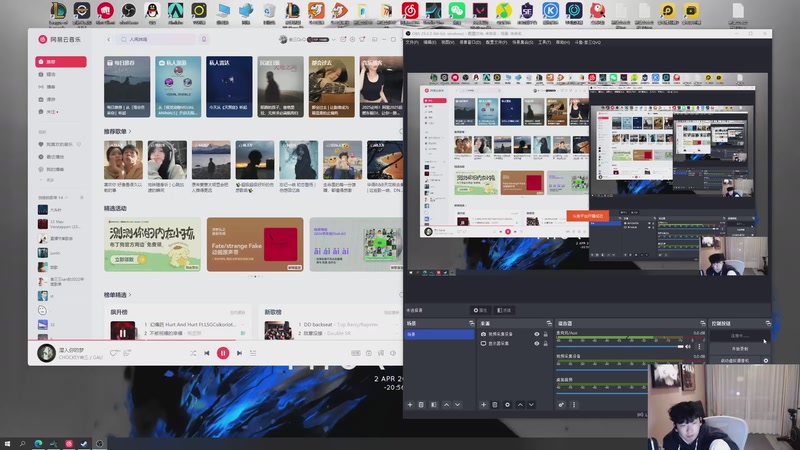Open 麦克风/Aux channel options three-dot menu

[x=699, y=346]
